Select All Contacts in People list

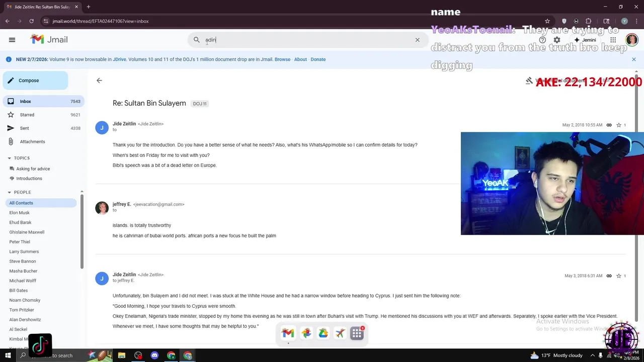tap(40, 203)
